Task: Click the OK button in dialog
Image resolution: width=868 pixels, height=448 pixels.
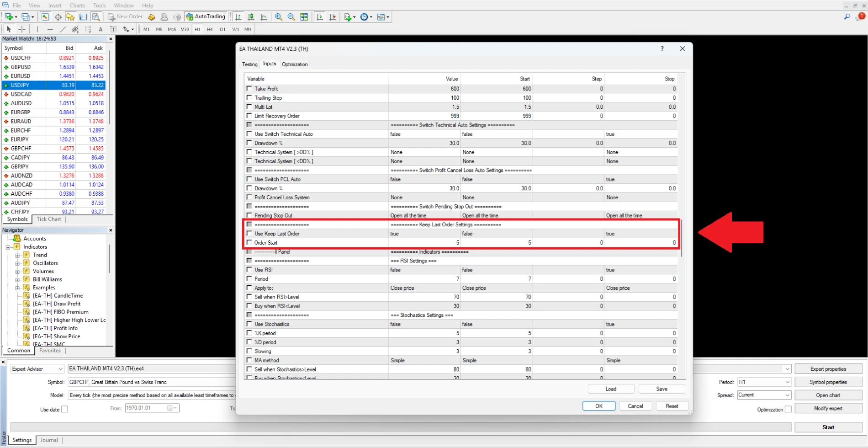Action: 598,406
